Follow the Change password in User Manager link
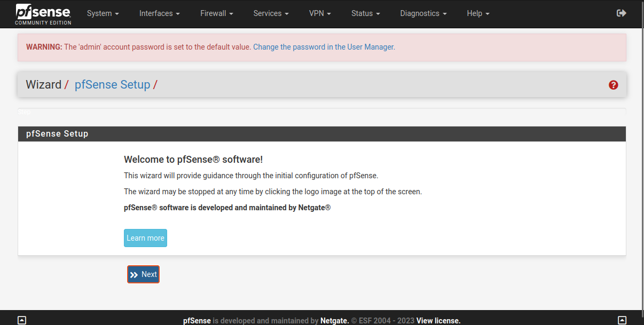 click(x=324, y=47)
